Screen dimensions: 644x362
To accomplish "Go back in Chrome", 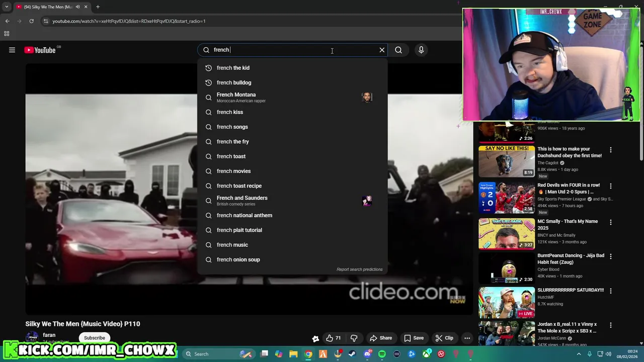I will [x=7, y=21].
